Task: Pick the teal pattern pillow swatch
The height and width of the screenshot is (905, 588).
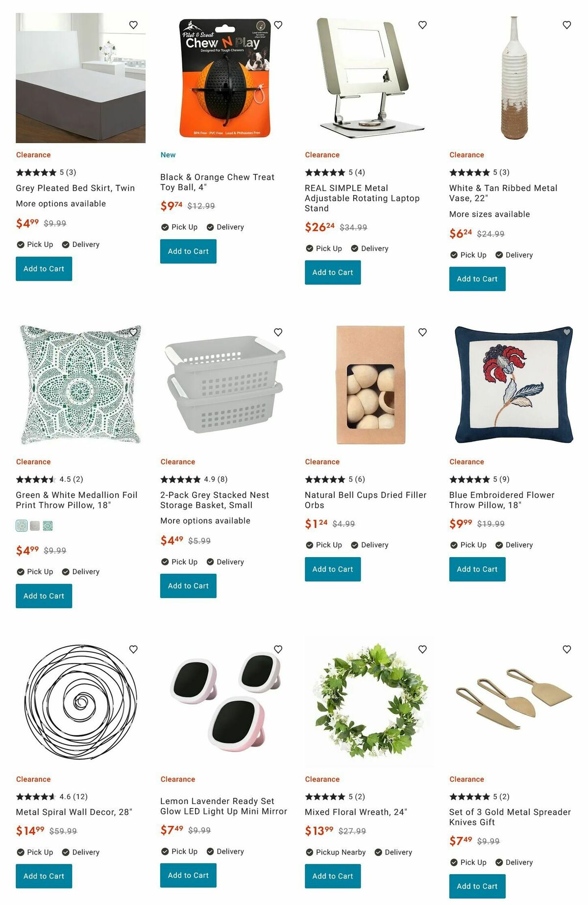Action: (x=48, y=526)
